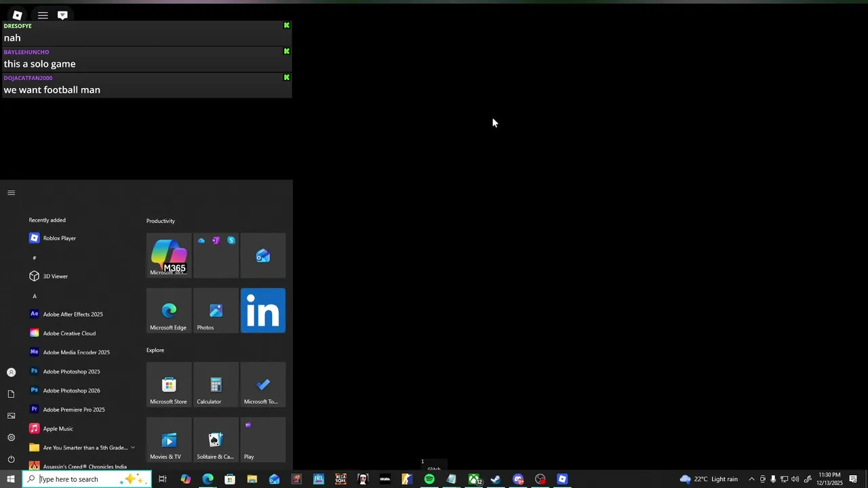Open the Photos tile
The height and width of the screenshot is (488, 868).
pyautogui.click(x=216, y=310)
